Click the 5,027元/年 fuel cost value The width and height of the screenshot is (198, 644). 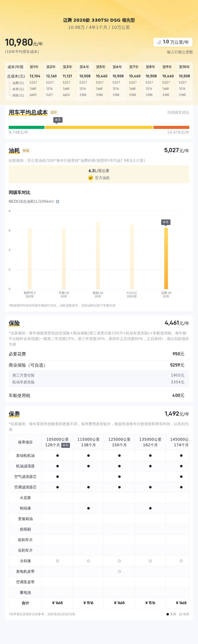point(177,150)
